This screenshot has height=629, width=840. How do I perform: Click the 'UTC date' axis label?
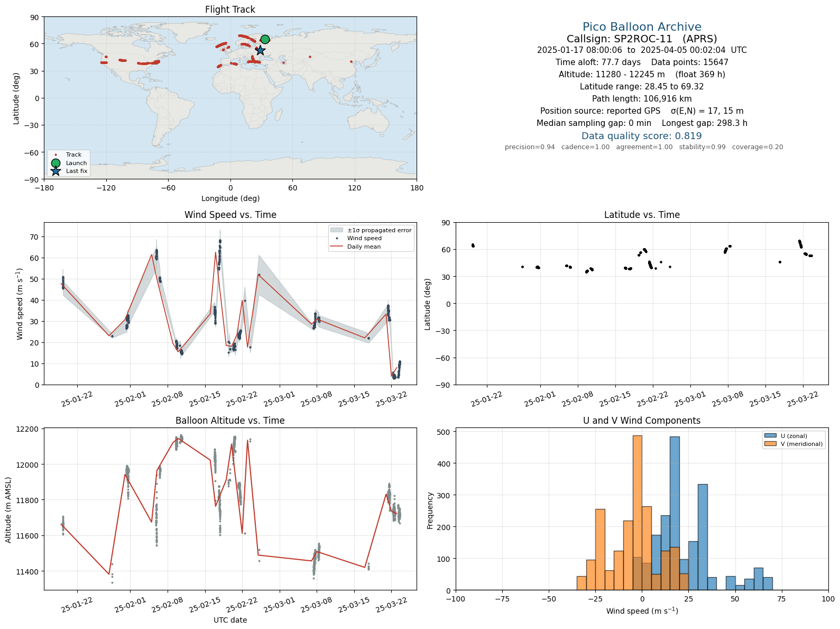[230, 620]
